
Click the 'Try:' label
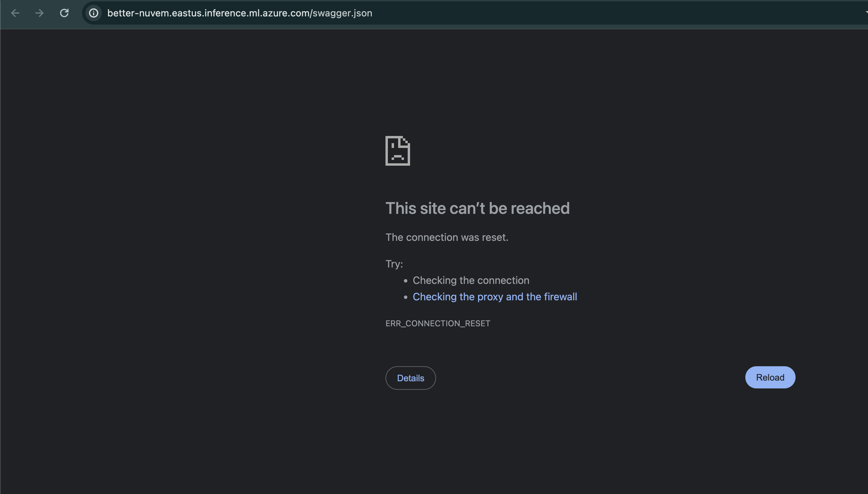point(394,264)
